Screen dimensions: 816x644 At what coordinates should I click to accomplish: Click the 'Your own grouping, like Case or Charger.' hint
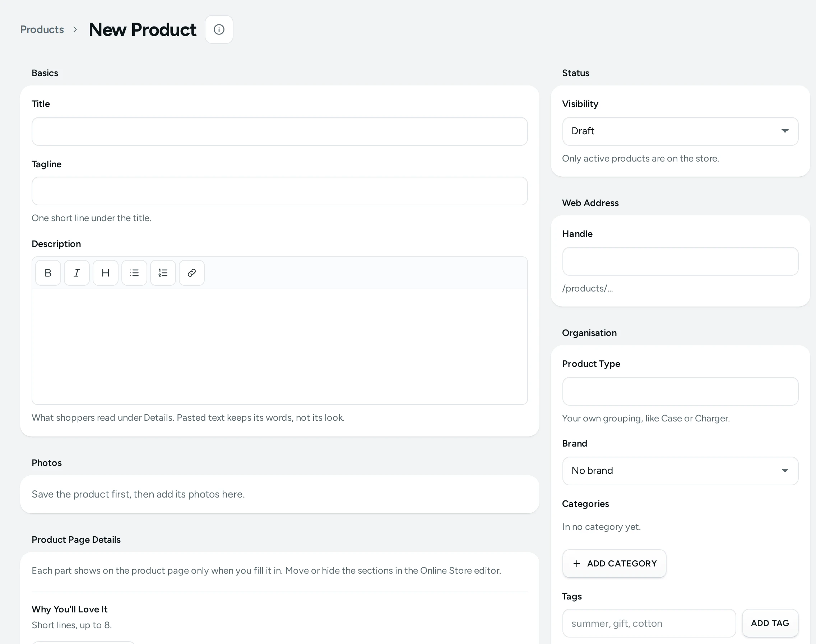646,419
